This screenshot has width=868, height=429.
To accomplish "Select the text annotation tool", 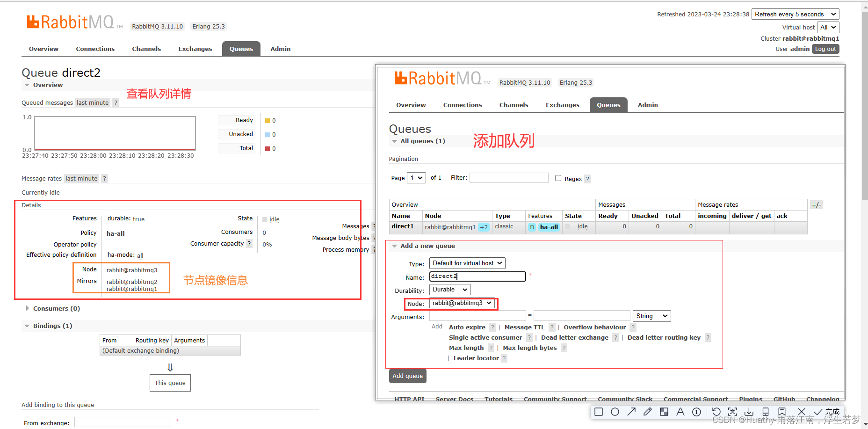I will point(680,412).
